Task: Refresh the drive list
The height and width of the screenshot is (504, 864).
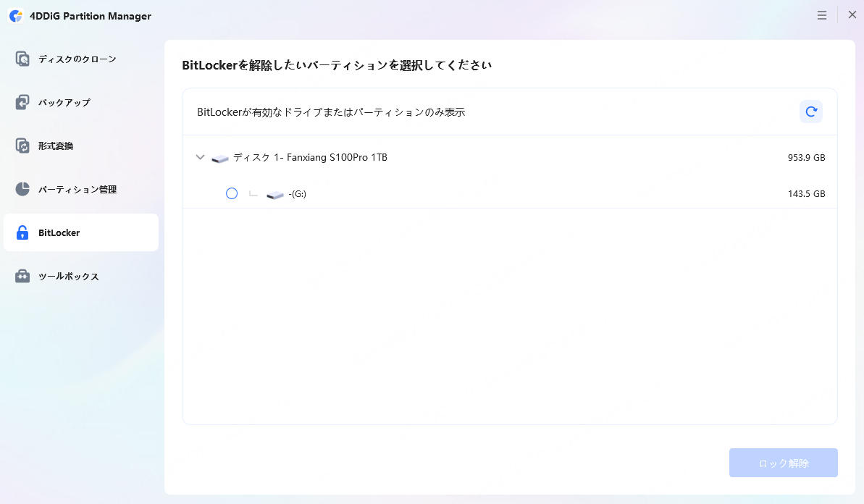Action: [x=810, y=112]
